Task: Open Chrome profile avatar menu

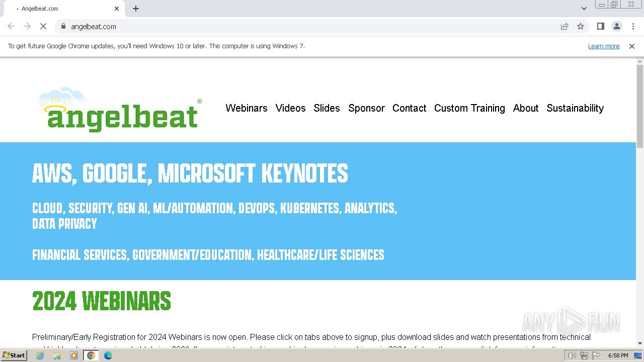Action: point(617,26)
